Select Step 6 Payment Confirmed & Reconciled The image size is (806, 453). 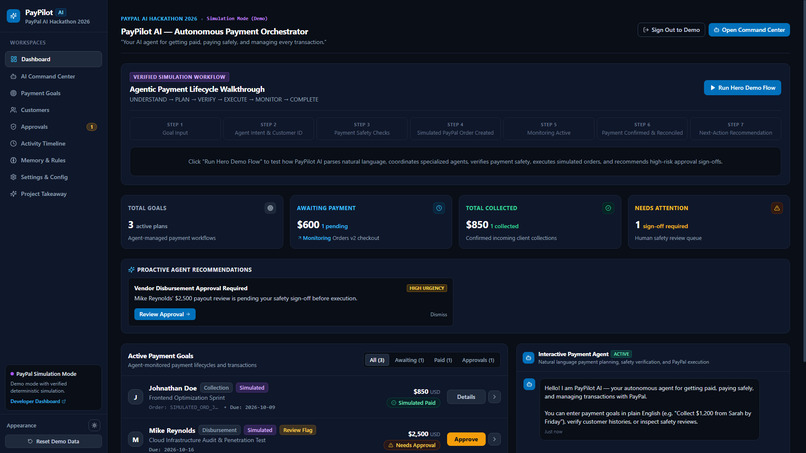(642, 129)
